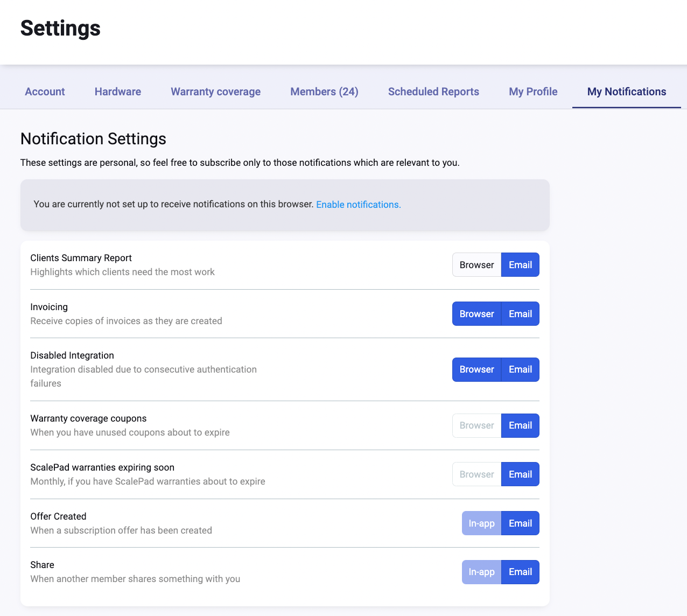Select the My Notifications tab
The image size is (687, 616).
626,92
